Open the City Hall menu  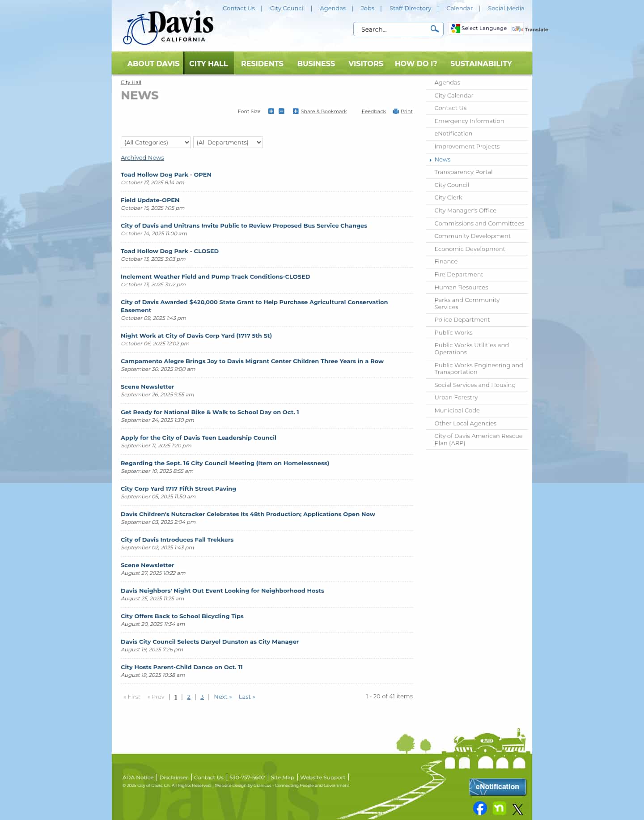tap(208, 64)
